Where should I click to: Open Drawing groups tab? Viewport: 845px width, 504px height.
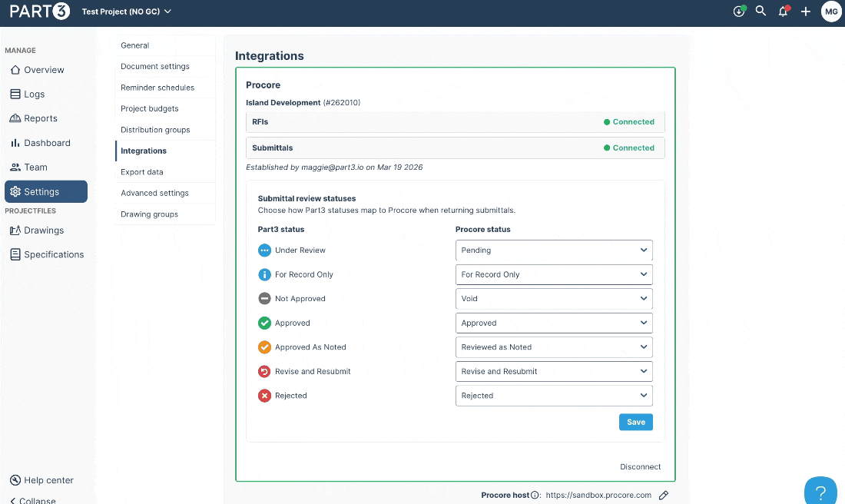coord(165,214)
